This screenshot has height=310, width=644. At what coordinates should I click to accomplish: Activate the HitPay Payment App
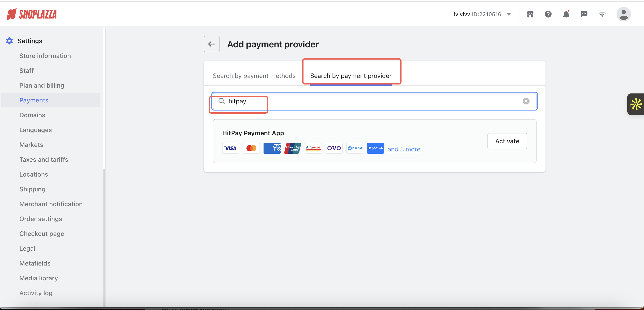[x=507, y=141]
